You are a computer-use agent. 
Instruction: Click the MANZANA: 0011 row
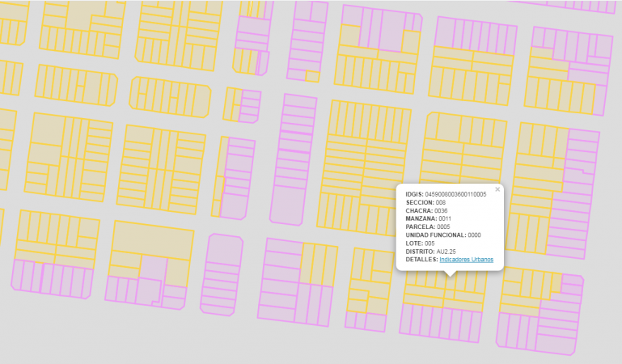coord(429,219)
